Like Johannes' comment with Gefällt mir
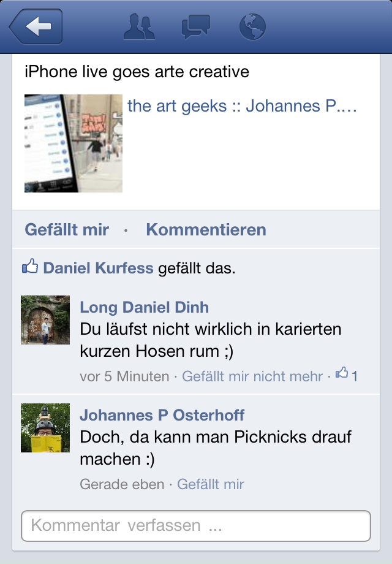This screenshot has width=392, height=564. (x=211, y=484)
